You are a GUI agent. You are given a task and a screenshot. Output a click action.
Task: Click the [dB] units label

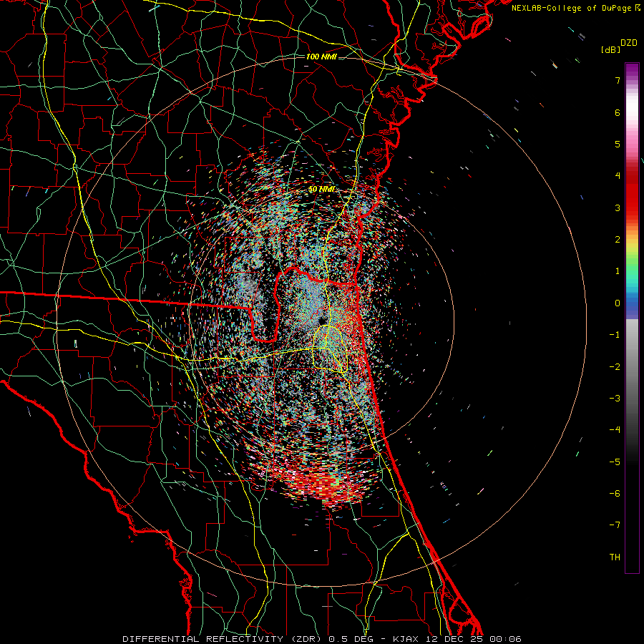point(610,49)
